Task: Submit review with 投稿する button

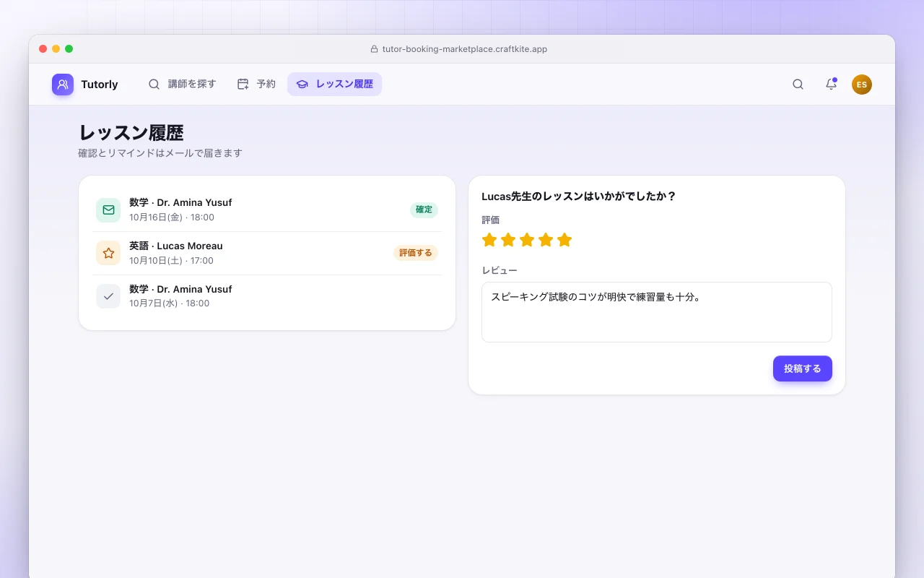Action: point(803,368)
